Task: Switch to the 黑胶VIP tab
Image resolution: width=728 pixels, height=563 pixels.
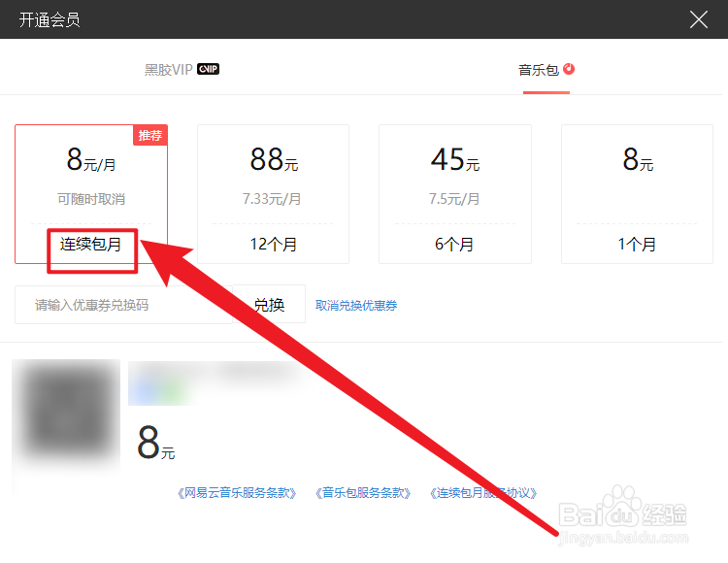Action: pos(182,70)
